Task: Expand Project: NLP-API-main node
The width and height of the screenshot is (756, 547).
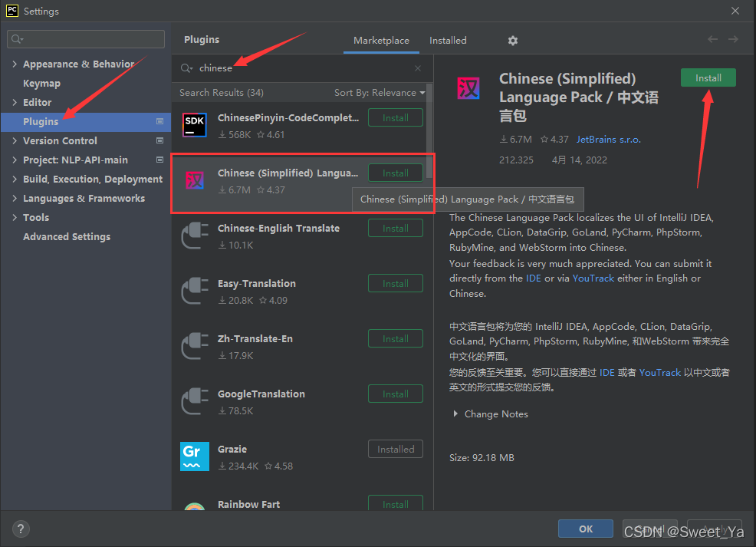Action: [15, 160]
